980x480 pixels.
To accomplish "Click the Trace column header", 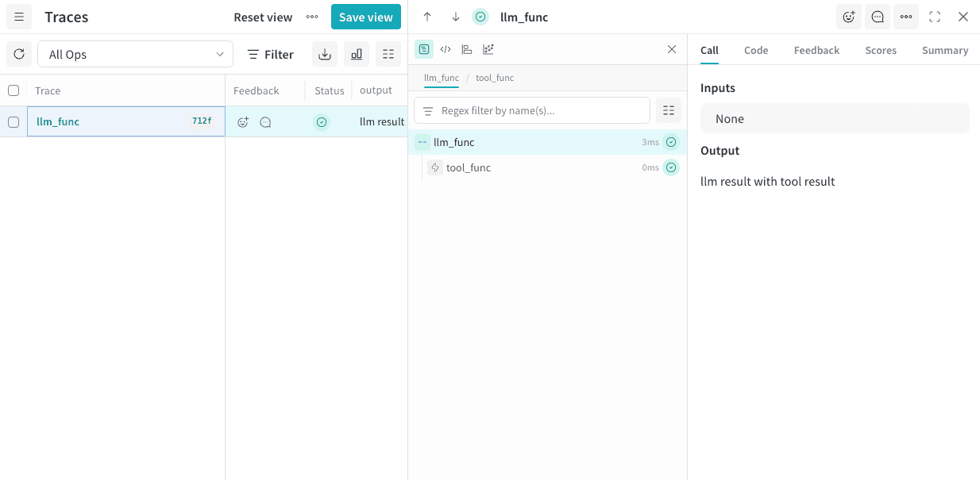I will coord(48,90).
